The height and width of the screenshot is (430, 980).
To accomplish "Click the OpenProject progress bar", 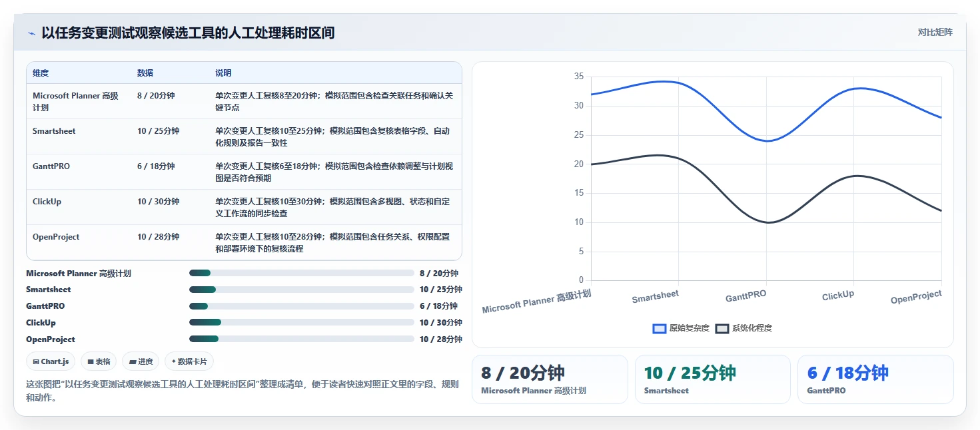I will tap(302, 339).
